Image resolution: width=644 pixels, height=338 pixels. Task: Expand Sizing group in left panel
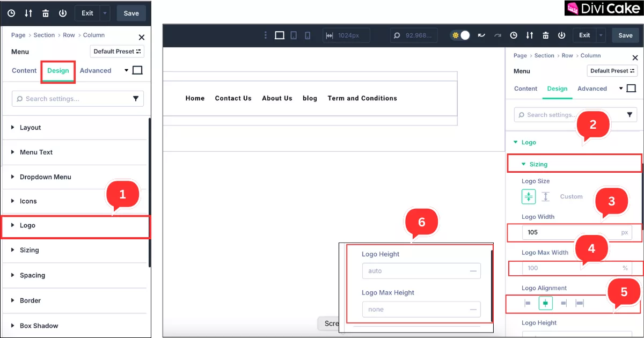coord(75,251)
